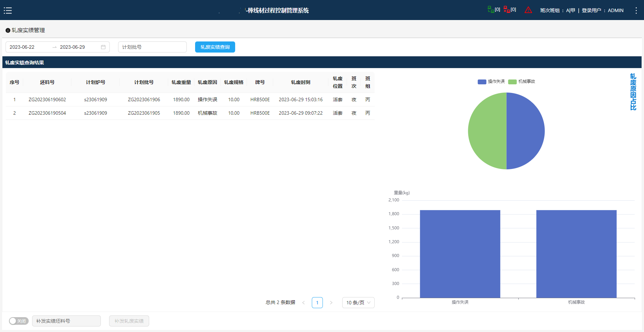Screen dimensions: 644x332
Task: Click the 操作失误 cell in row 1
Action: pos(208,99)
